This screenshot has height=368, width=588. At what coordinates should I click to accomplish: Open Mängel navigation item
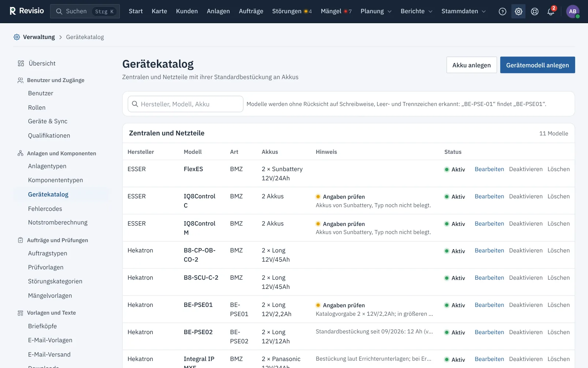coord(336,11)
